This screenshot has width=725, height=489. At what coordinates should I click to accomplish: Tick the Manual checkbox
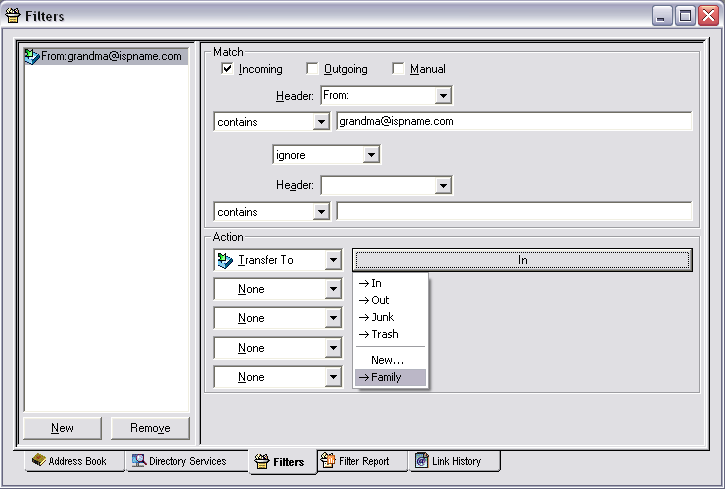coord(399,69)
